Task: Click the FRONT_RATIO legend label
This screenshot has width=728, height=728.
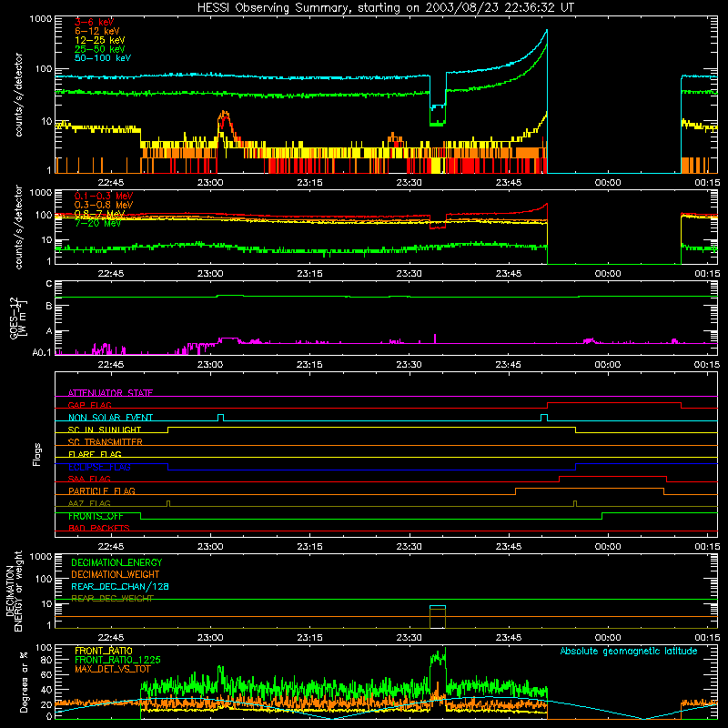Action: pyautogui.click(x=104, y=651)
